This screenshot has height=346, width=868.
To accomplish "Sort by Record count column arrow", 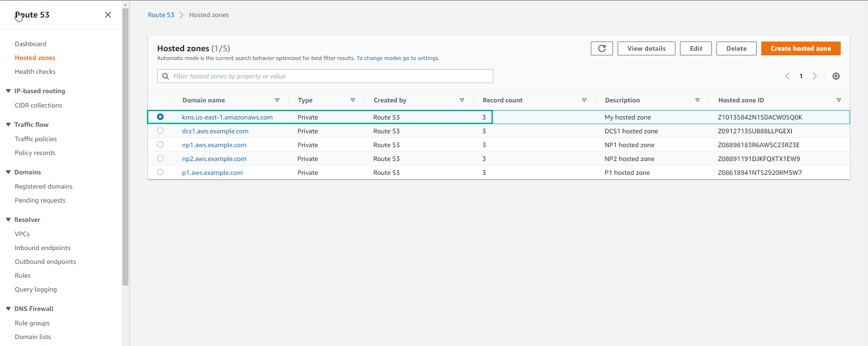I will tap(584, 100).
